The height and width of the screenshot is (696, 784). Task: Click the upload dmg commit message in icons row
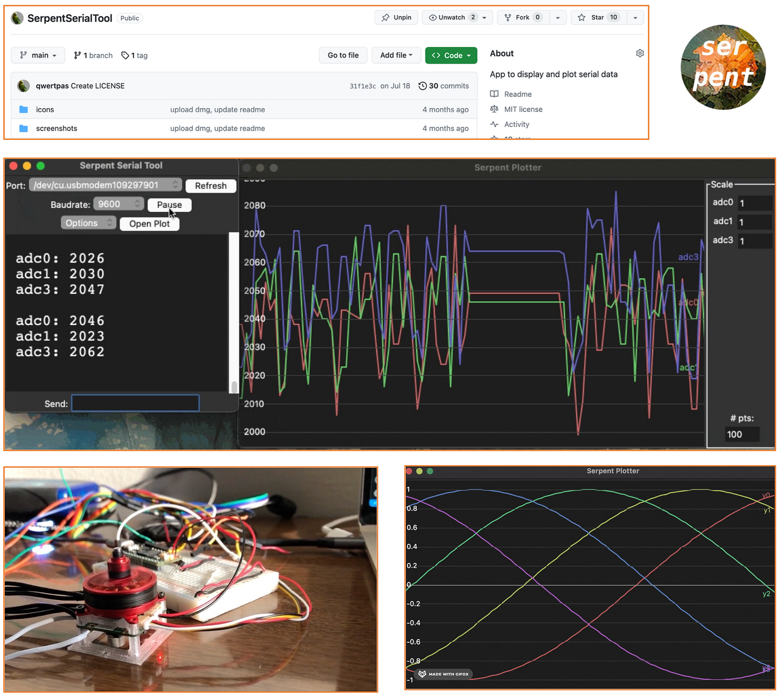218,109
